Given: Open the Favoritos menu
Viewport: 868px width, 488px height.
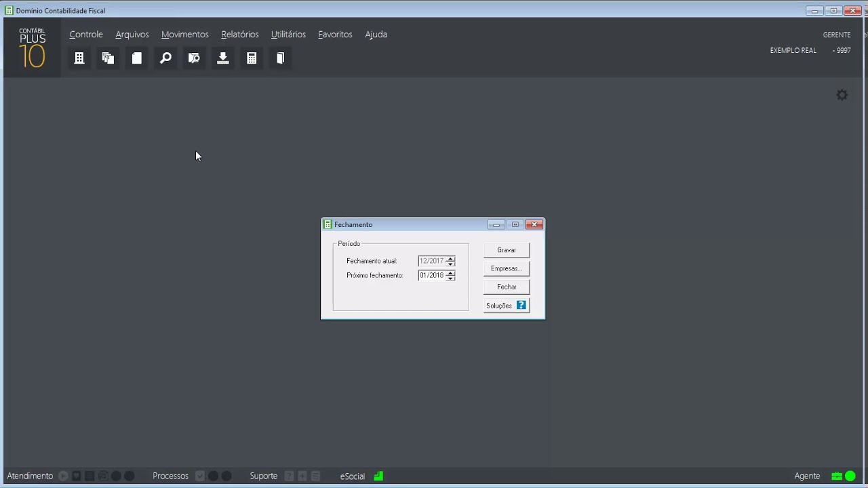Looking at the screenshot, I should pos(335,34).
